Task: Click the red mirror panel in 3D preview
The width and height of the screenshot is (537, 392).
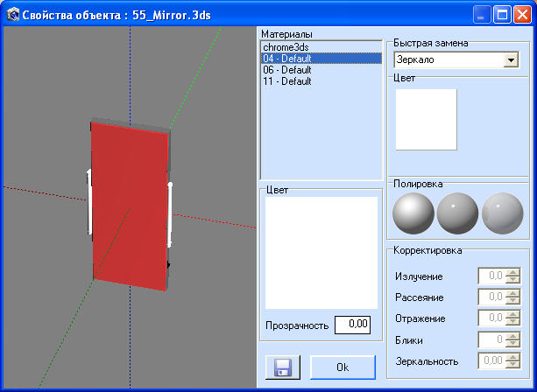Action: [131, 207]
